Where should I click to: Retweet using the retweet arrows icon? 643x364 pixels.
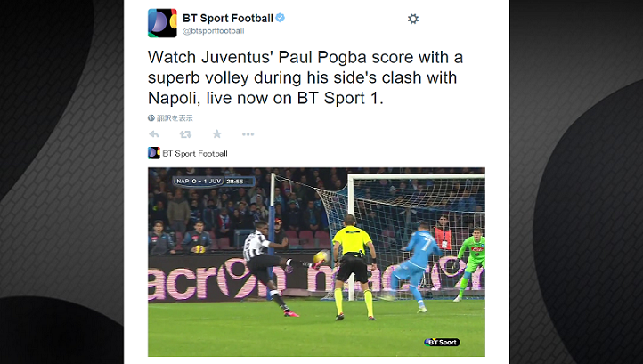pyautogui.click(x=185, y=134)
